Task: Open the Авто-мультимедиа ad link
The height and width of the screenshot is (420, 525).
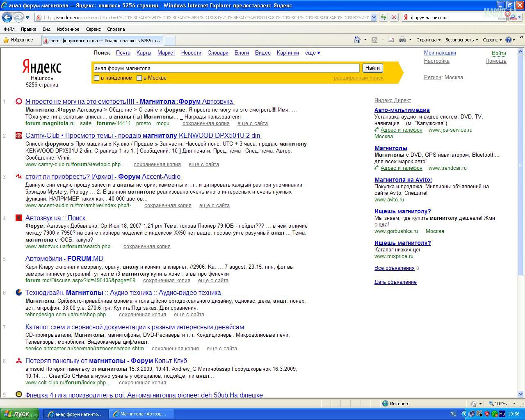Action: [402, 110]
